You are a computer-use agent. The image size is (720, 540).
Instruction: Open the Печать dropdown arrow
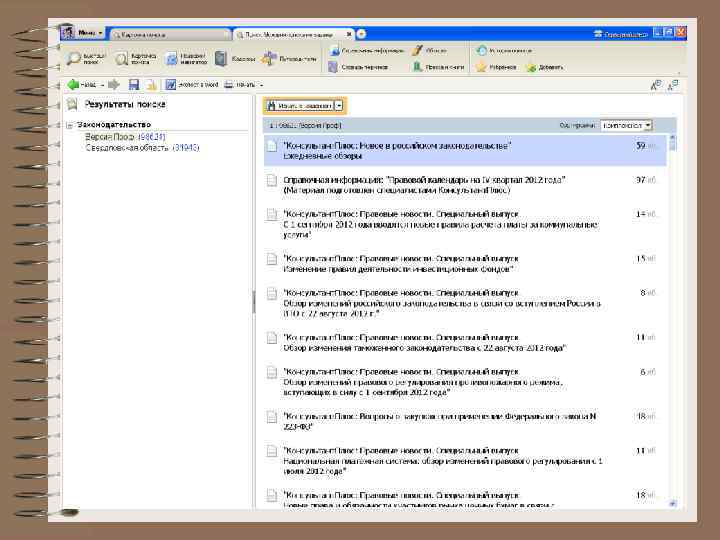[x=261, y=85]
